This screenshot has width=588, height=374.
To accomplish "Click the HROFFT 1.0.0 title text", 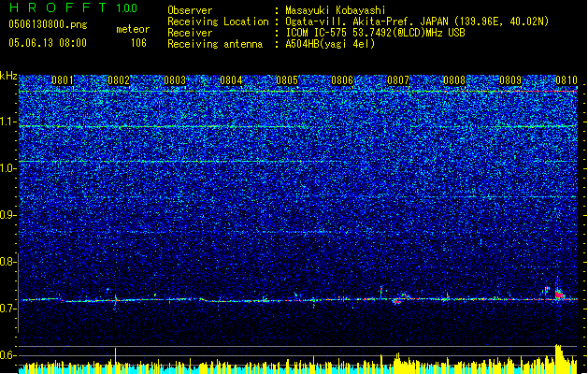I will (73, 7).
